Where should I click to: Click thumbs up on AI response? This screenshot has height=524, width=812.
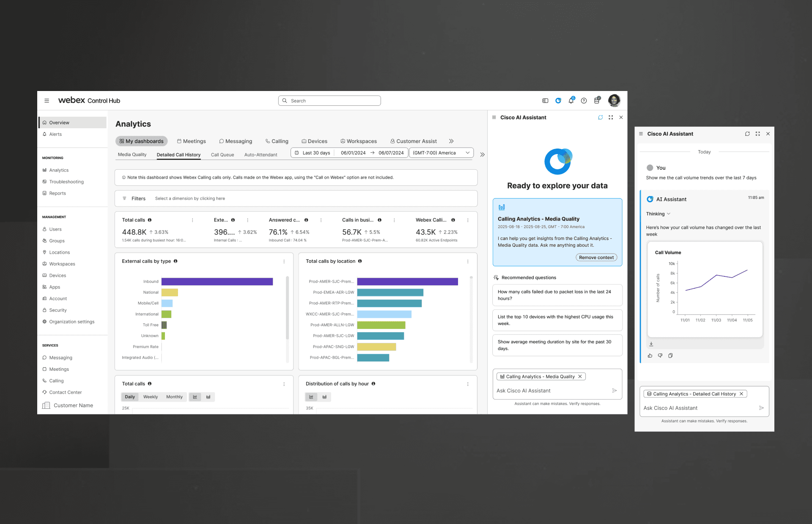(650, 356)
